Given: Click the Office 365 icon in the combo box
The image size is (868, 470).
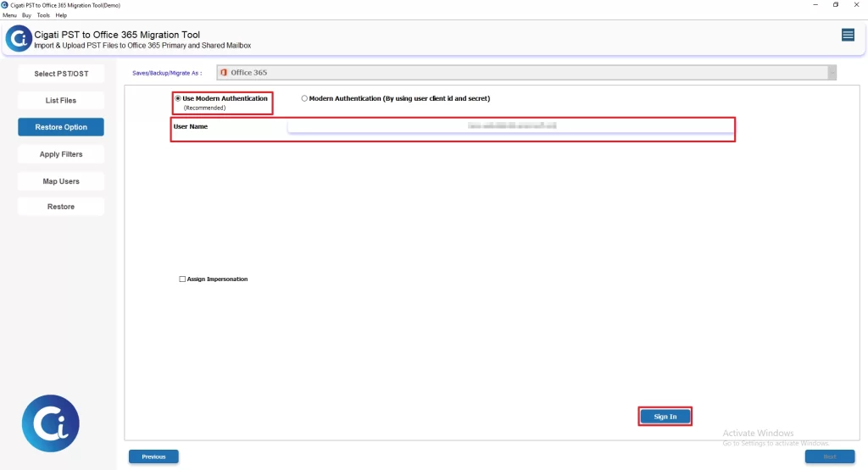Looking at the screenshot, I should 224,73.
